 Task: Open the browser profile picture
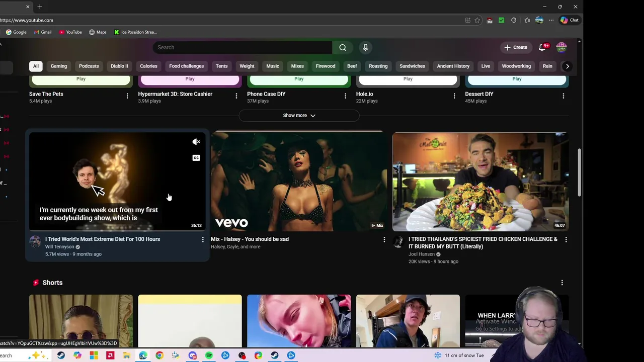[539, 20]
